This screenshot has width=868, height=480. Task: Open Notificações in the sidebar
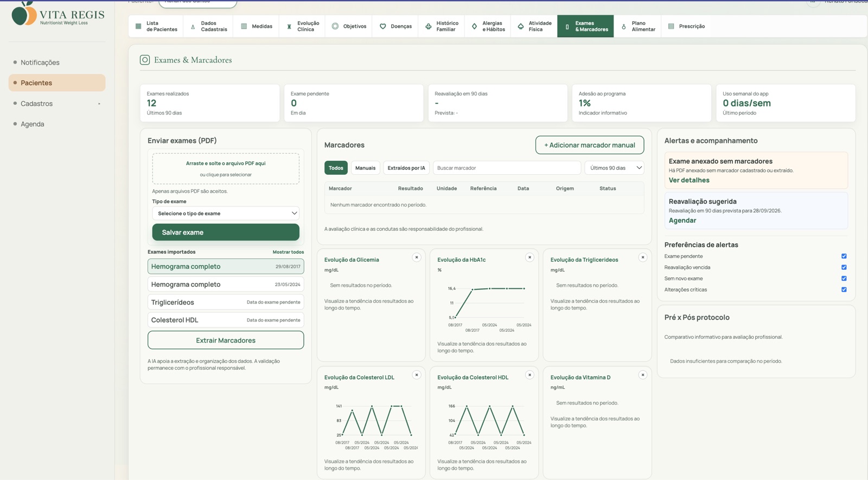[x=57, y=62]
